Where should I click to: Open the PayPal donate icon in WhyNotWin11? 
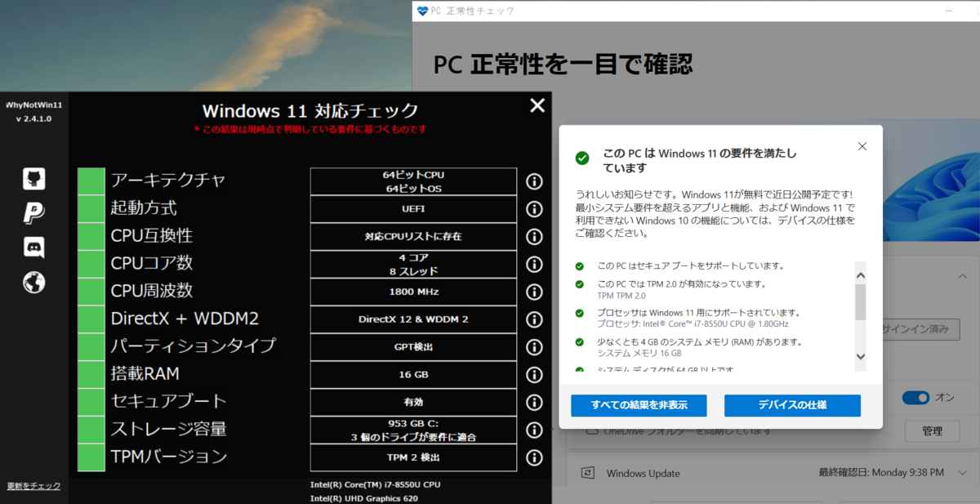coord(33,212)
